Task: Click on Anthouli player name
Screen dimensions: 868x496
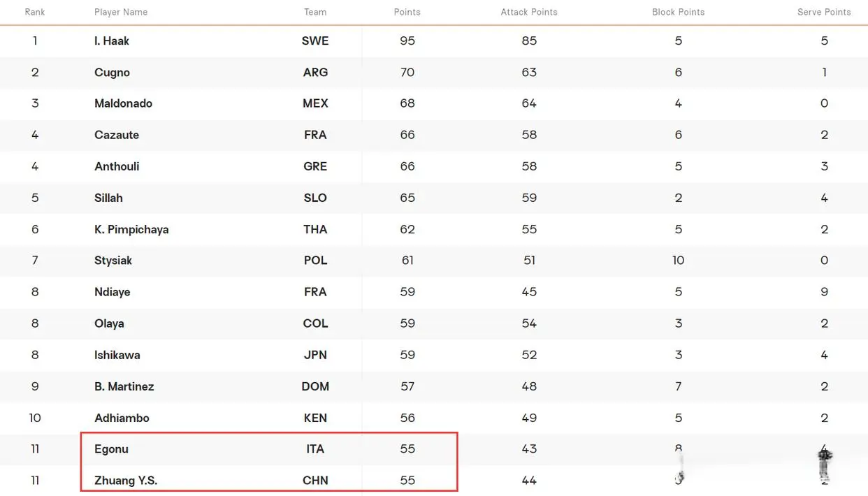Action: pyautogui.click(x=117, y=166)
